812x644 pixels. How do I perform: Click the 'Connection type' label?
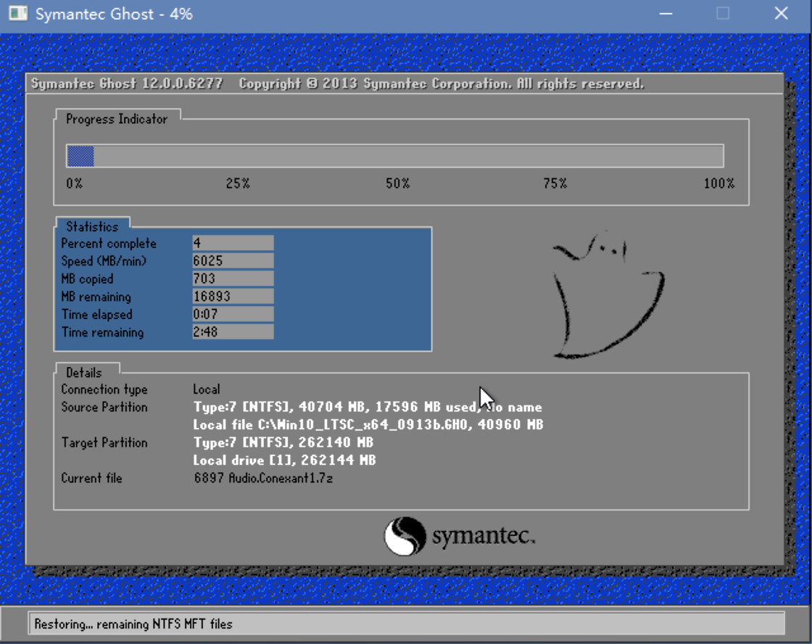coord(104,389)
